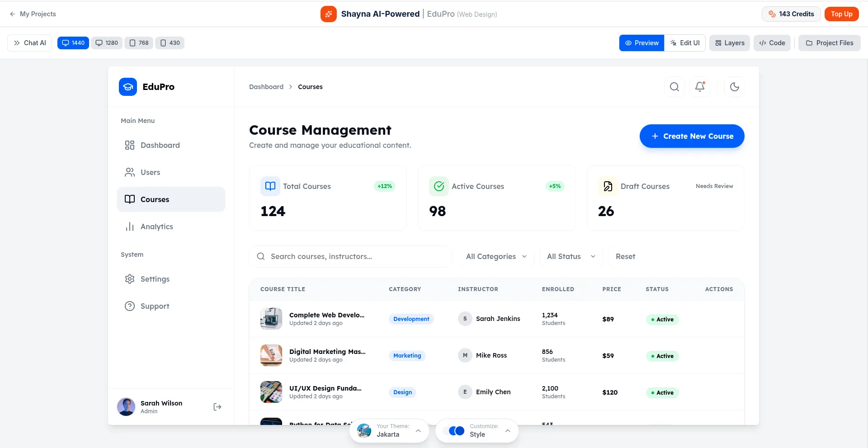Screen dimensions: 868x448
Task: Open notifications bell icon
Action: click(x=700, y=87)
